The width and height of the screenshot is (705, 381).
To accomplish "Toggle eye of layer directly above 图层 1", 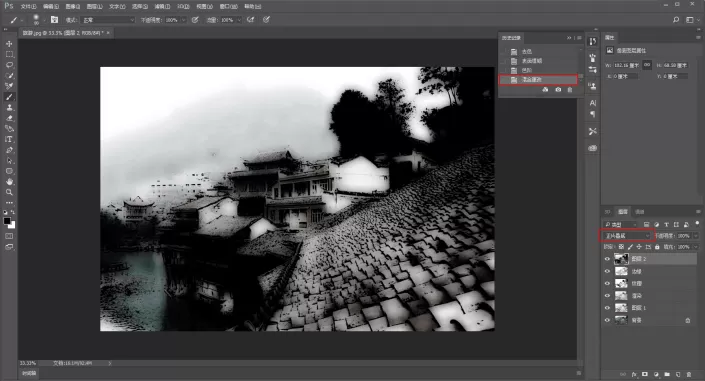I will (607, 296).
